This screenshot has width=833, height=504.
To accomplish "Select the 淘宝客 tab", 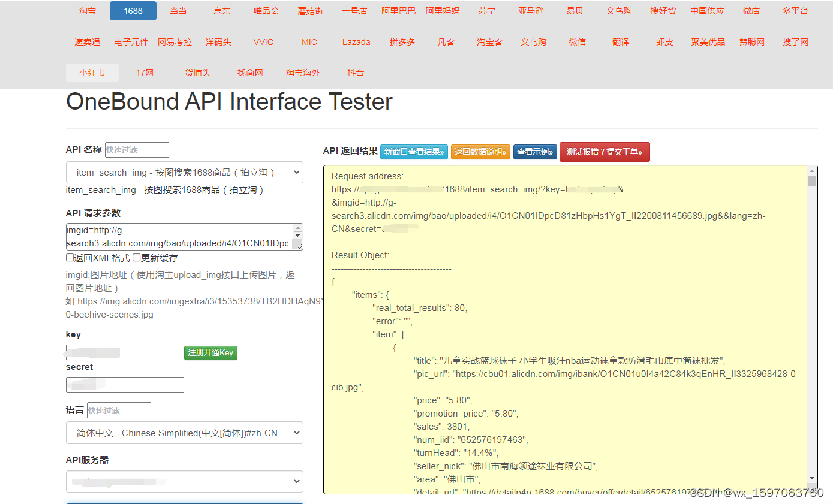I will [x=490, y=42].
